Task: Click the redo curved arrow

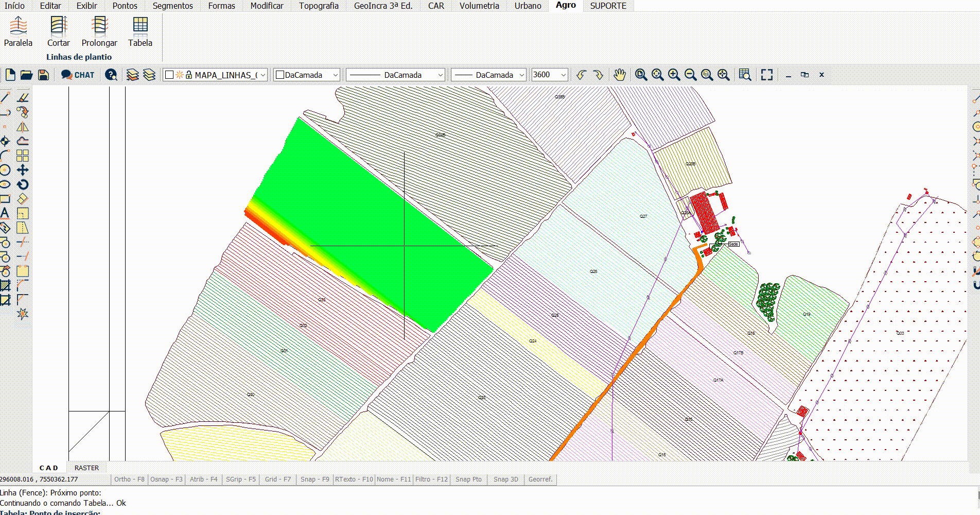Action: pos(598,75)
